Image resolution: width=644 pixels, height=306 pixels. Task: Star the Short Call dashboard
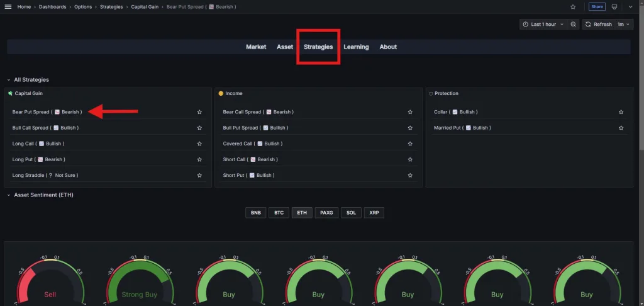(x=410, y=159)
